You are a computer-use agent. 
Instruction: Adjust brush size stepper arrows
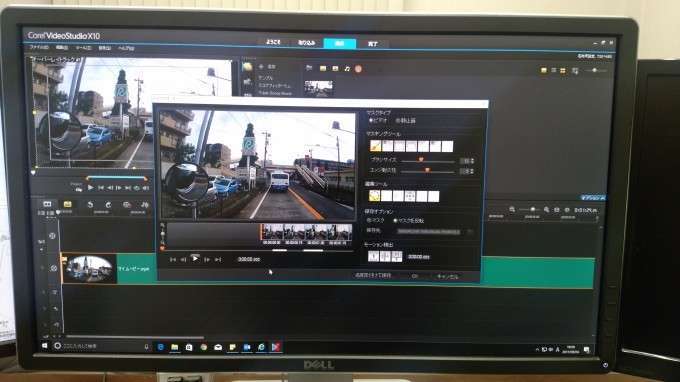[x=472, y=161]
